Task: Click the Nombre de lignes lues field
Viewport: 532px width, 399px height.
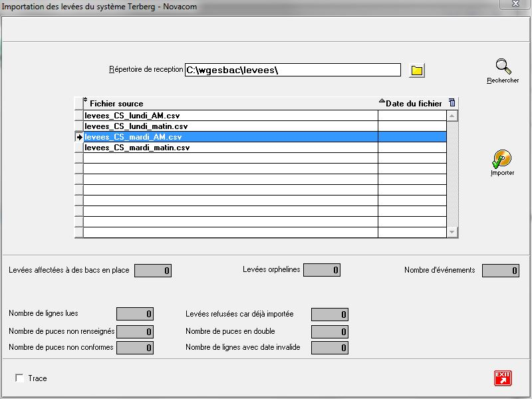Action: click(135, 314)
